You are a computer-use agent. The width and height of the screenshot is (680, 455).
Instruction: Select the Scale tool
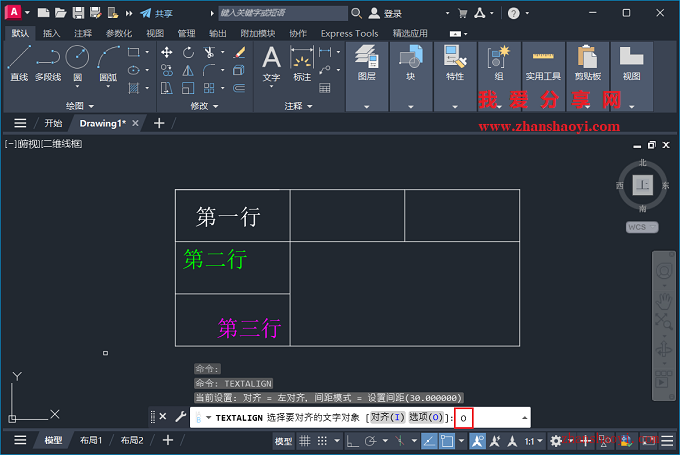[x=188, y=88]
